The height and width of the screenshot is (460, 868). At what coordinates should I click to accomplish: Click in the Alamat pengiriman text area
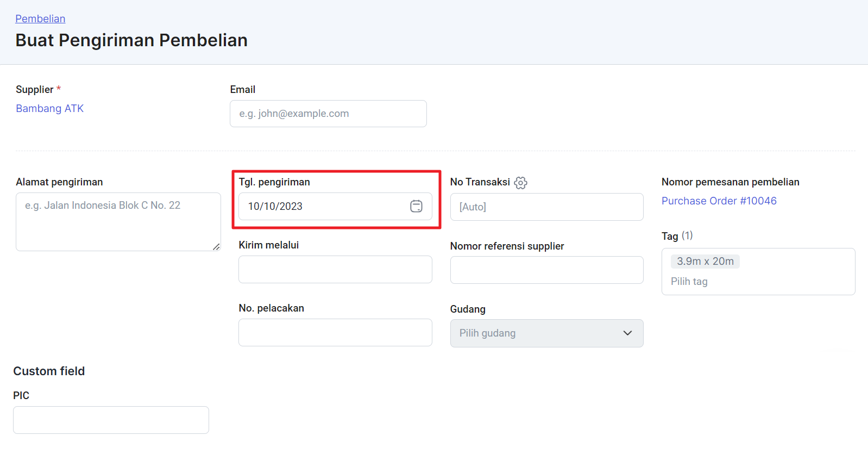[x=118, y=222]
